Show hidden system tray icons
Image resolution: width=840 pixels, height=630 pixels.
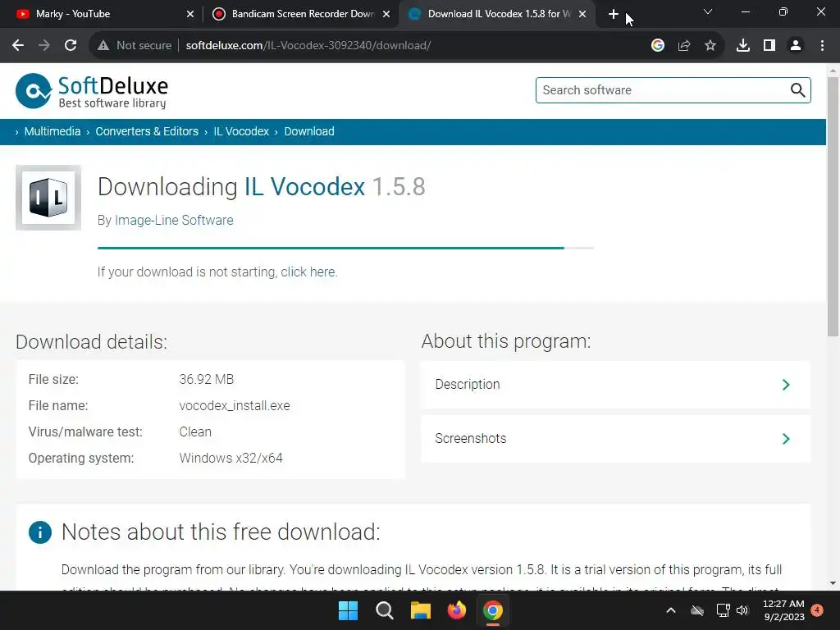pos(671,610)
